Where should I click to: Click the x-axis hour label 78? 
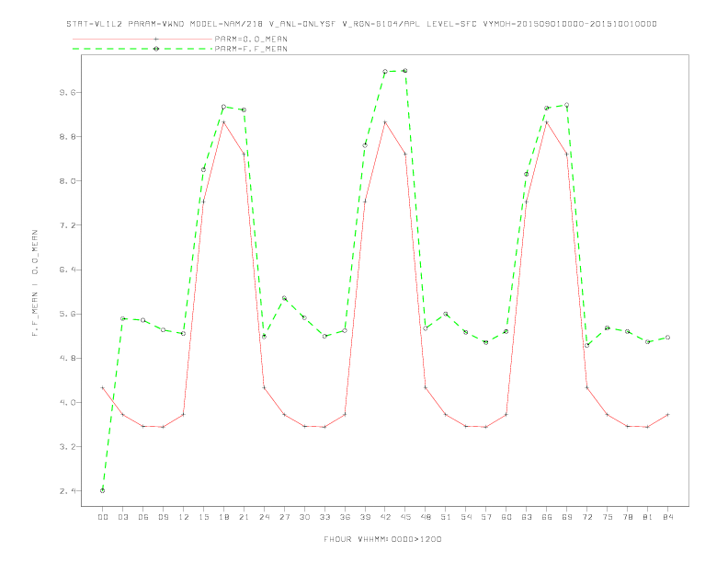628,517
